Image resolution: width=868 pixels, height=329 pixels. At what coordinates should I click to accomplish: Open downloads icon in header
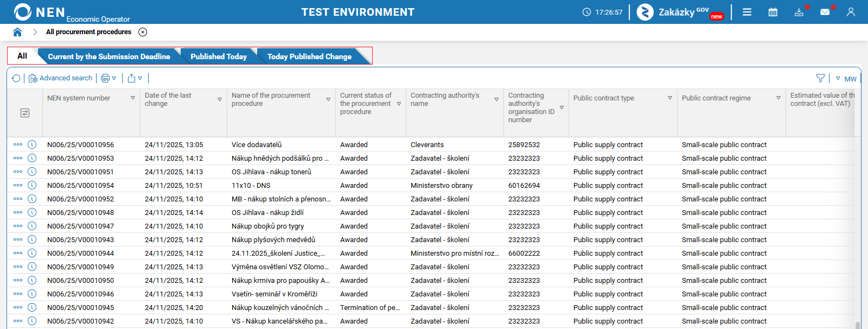799,12
